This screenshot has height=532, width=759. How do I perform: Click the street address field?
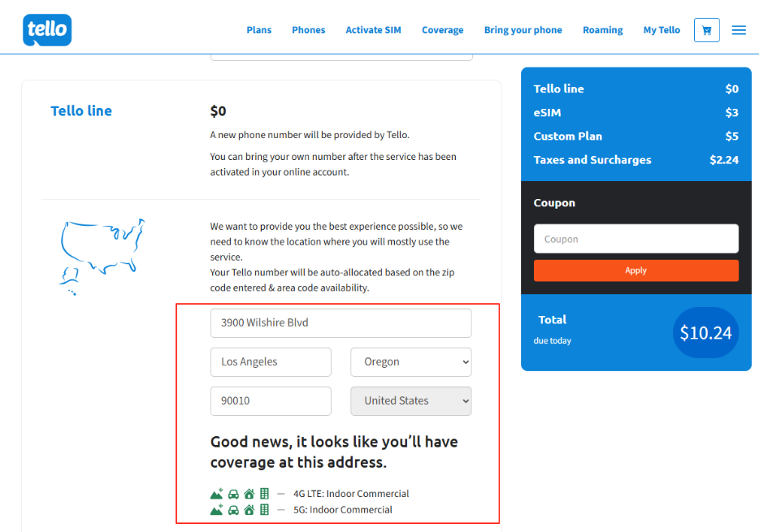point(340,323)
